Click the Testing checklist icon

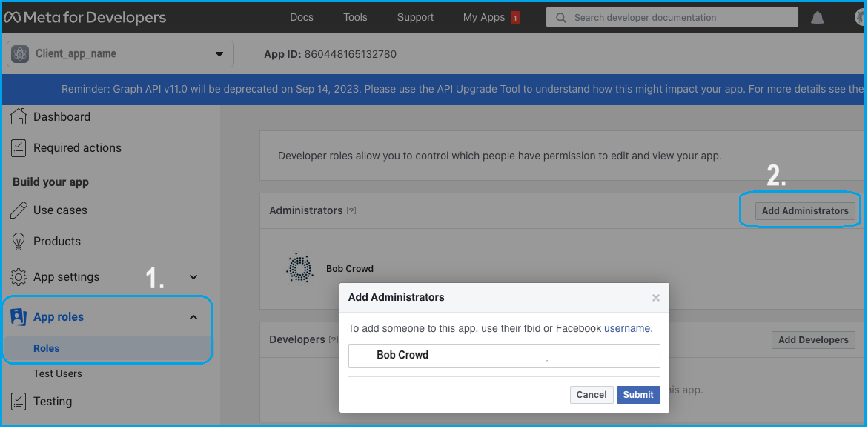tap(19, 402)
